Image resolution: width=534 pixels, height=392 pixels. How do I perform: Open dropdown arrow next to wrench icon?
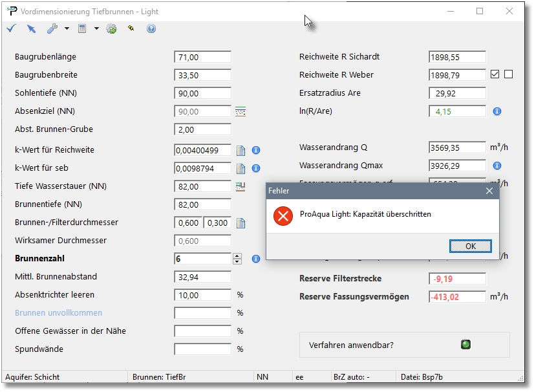click(x=67, y=28)
